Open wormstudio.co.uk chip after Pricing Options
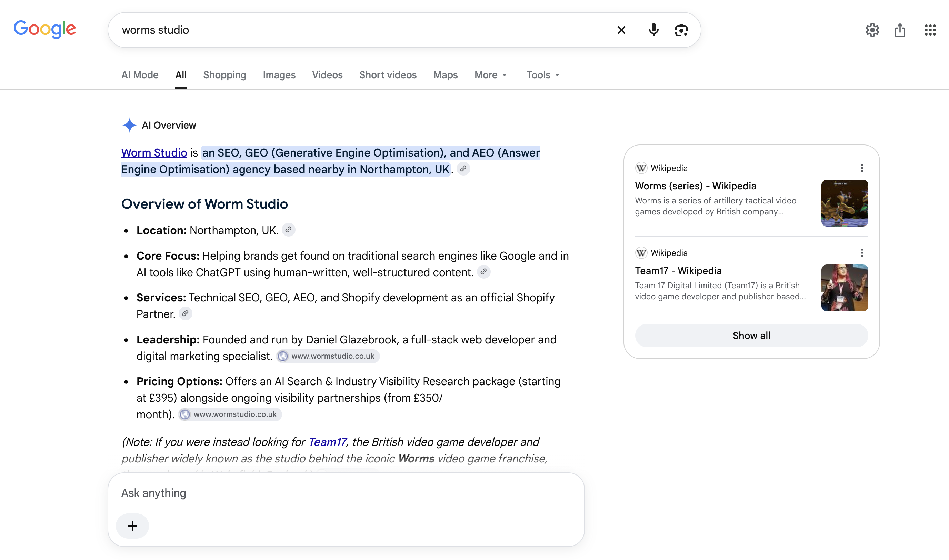949x560 pixels. pyautogui.click(x=230, y=414)
